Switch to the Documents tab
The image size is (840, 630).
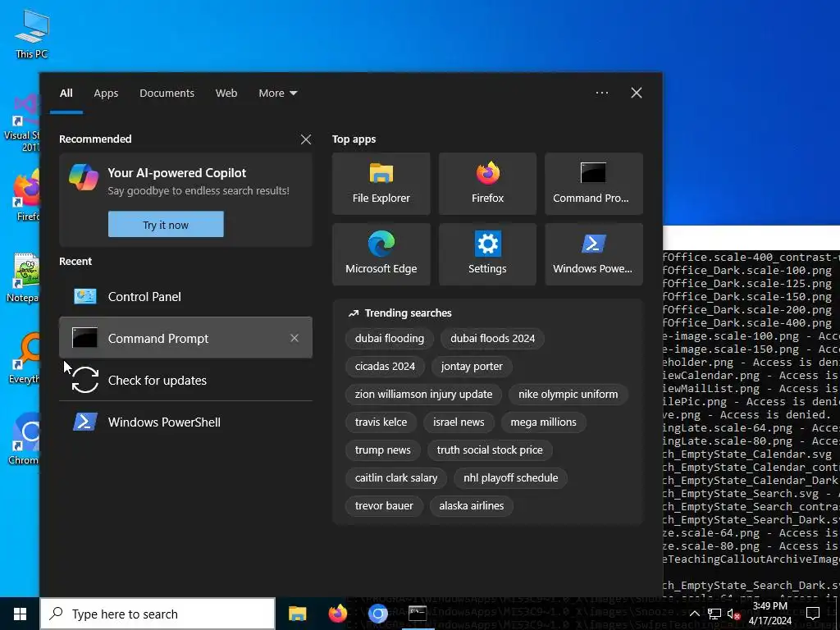[x=167, y=94]
